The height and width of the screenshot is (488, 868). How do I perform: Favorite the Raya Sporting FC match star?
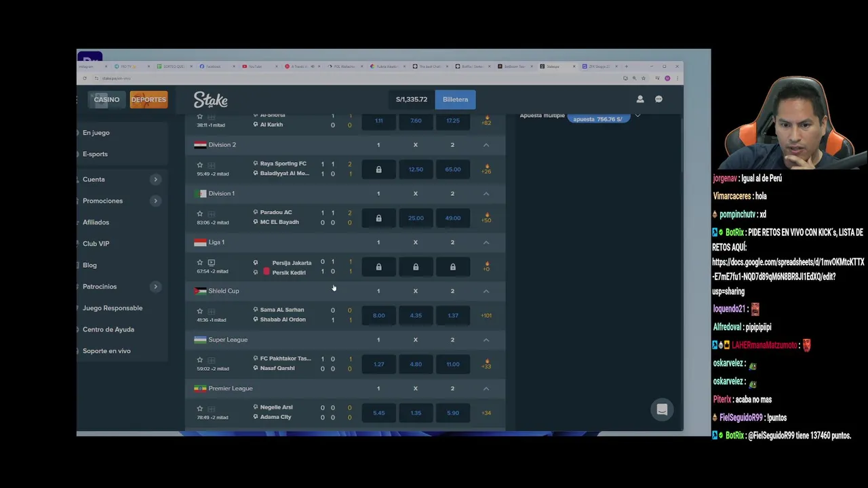(199, 165)
